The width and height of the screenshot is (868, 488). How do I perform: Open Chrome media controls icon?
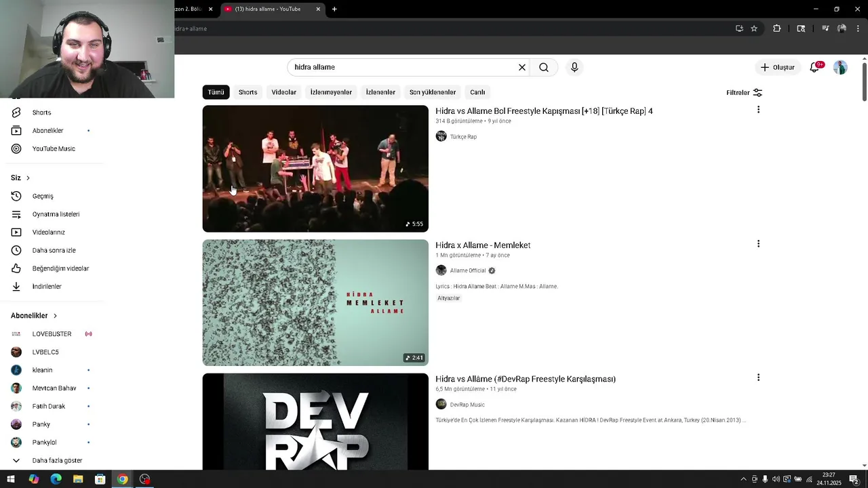click(825, 28)
